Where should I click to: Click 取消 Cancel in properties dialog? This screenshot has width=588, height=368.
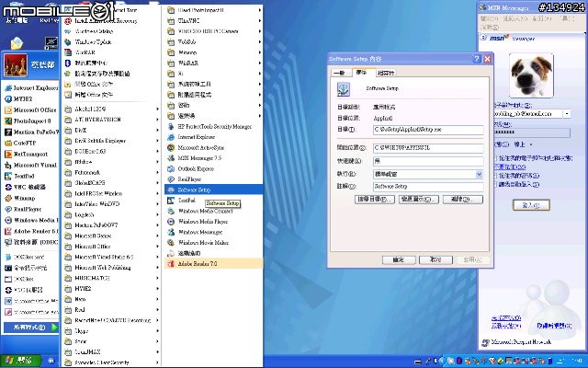pyautogui.click(x=435, y=259)
